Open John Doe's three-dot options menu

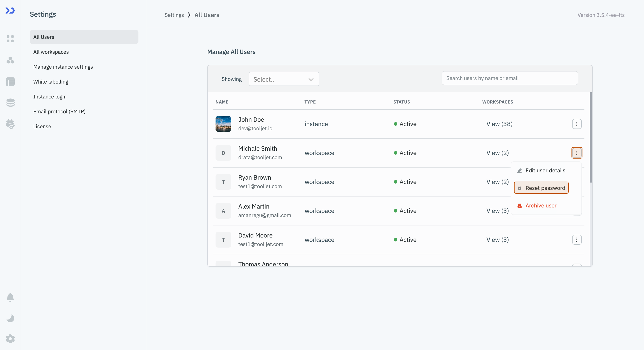pyautogui.click(x=577, y=124)
